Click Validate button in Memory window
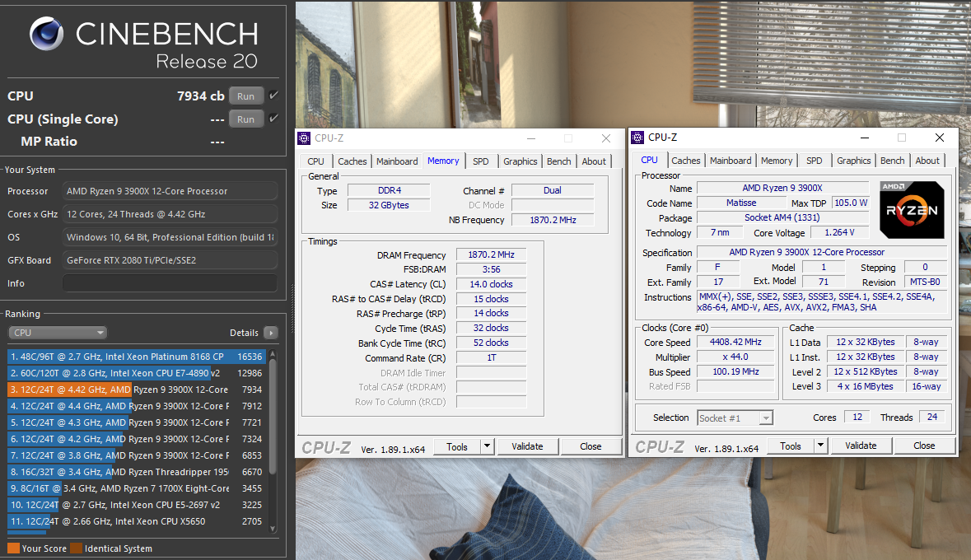The height and width of the screenshot is (560, 971). pyautogui.click(x=527, y=446)
